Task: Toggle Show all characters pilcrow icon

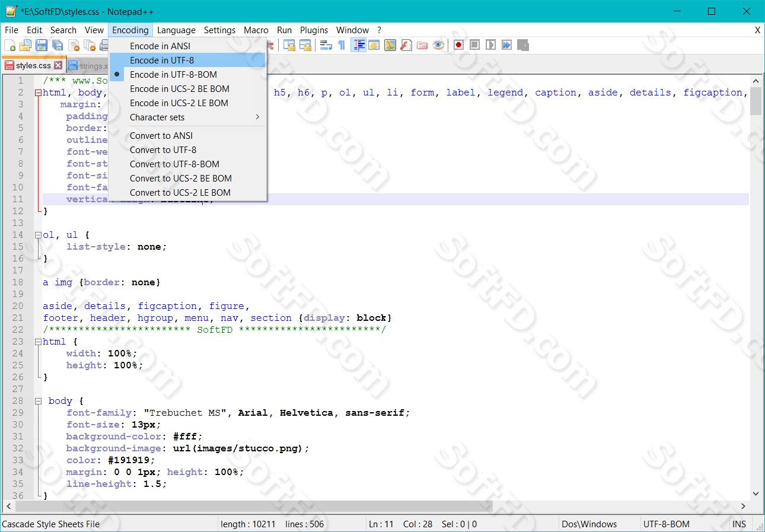Action: point(342,45)
